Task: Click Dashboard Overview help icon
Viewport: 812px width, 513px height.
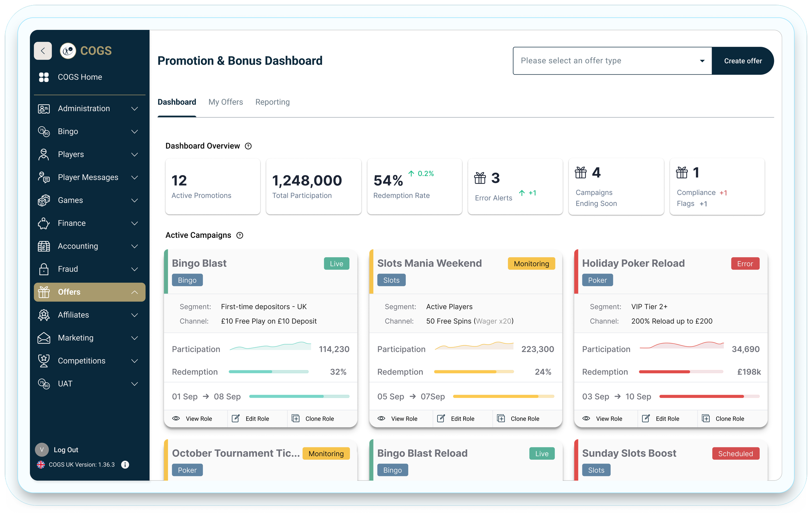Action: [248, 146]
